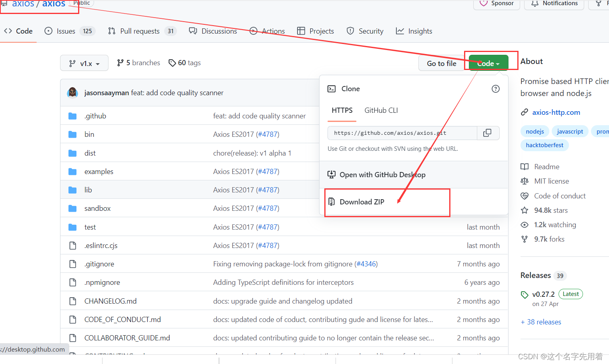Click the .github folder icon
The height and width of the screenshot is (364, 609).
(72, 116)
